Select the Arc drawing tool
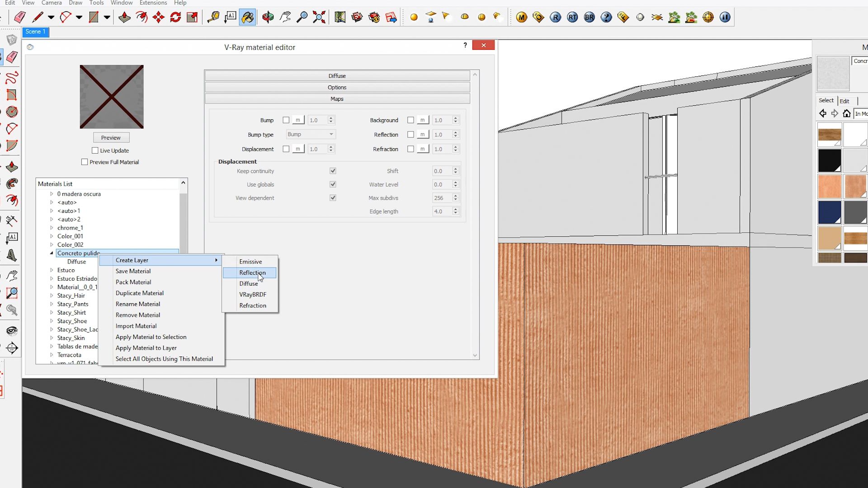 [66, 17]
